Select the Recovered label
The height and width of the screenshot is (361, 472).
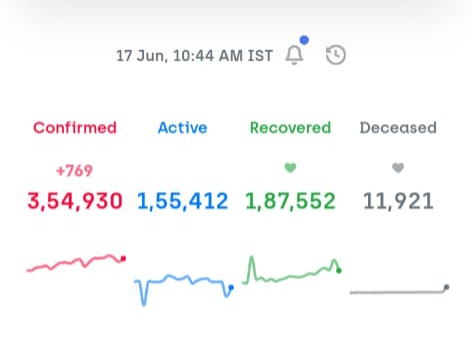(290, 128)
